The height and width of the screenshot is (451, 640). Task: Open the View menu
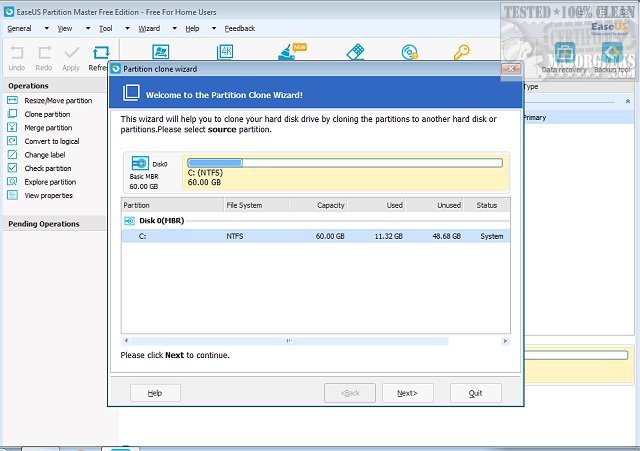click(x=64, y=29)
